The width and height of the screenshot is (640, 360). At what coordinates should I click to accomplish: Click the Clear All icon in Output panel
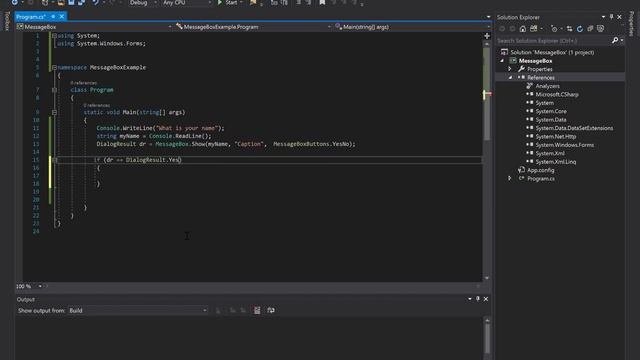[x=257, y=311]
